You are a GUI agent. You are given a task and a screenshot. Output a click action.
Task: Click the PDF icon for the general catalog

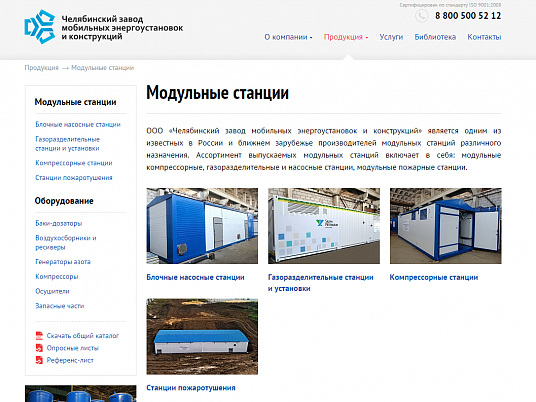(39, 335)
